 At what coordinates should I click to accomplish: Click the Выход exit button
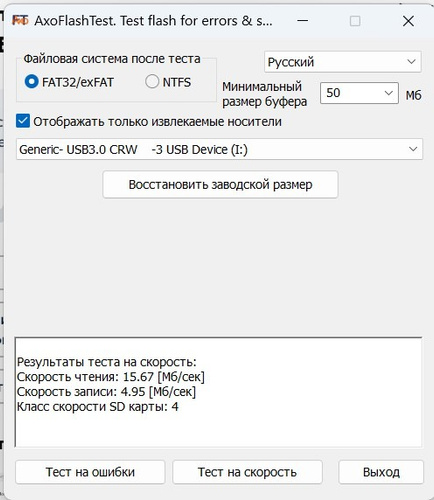381,472
